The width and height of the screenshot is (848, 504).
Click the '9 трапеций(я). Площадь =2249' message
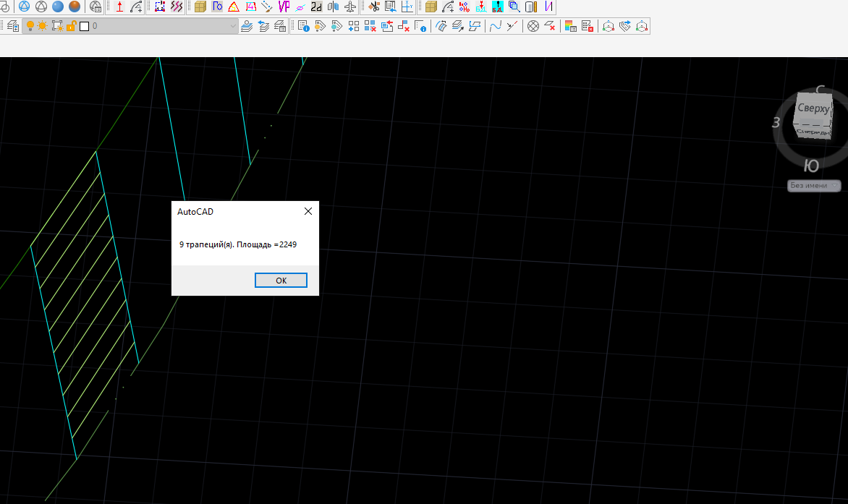tap(238, 244)
